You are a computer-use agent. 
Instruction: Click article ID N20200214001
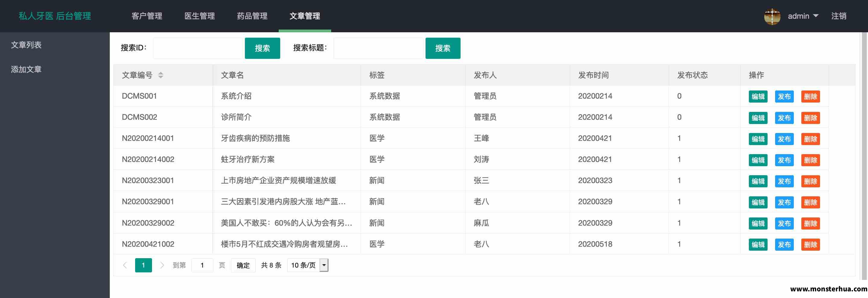[x=148, y=138]
